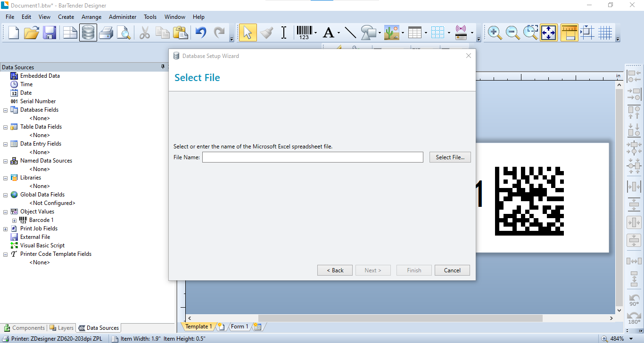Select the Text object tool
Screen dimensions: 644x343
coord(328,33)
